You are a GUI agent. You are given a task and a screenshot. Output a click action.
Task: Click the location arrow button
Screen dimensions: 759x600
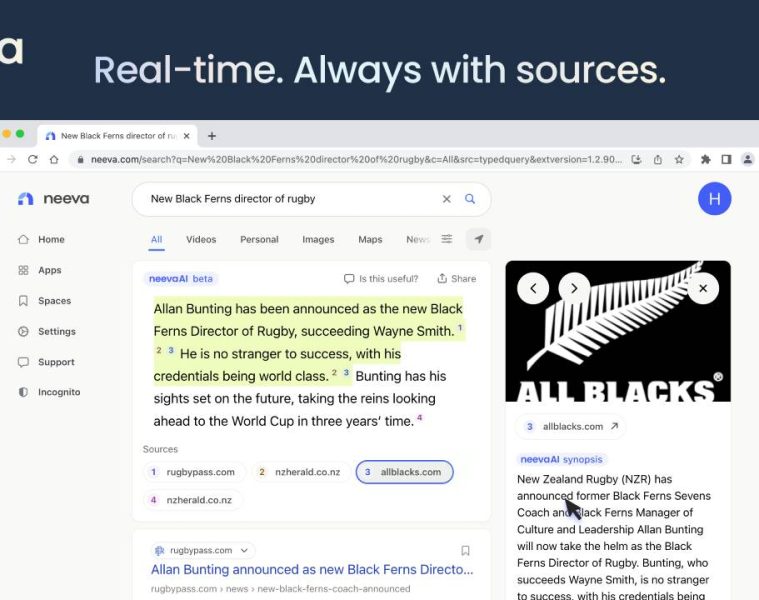pyautogui.click(x=478, y=239)
